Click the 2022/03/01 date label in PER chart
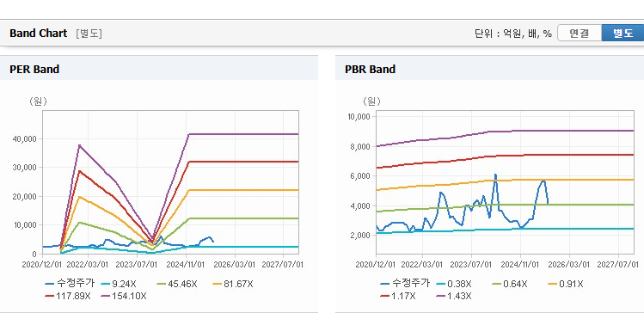The image size is (644, 313). 87,264
